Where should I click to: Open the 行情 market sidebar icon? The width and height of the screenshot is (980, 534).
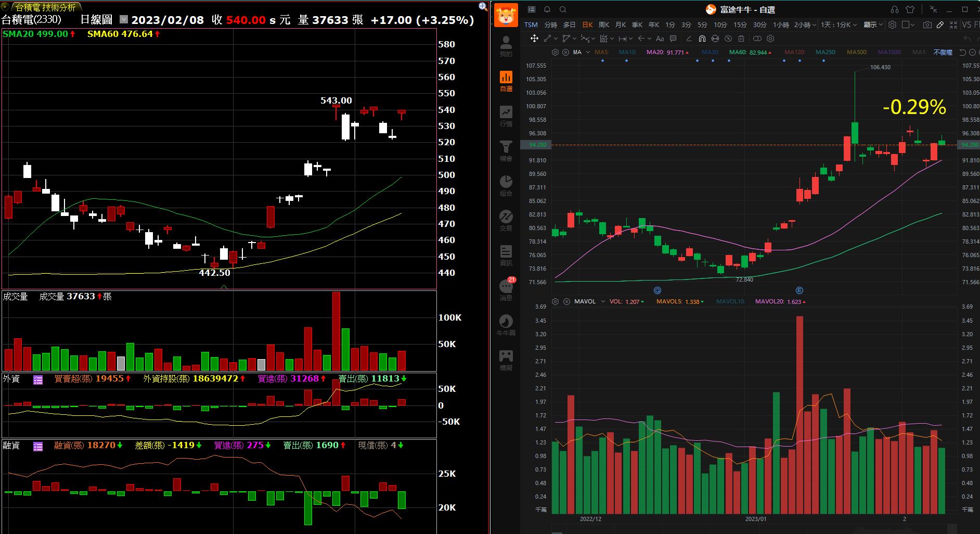click(506, 116)
